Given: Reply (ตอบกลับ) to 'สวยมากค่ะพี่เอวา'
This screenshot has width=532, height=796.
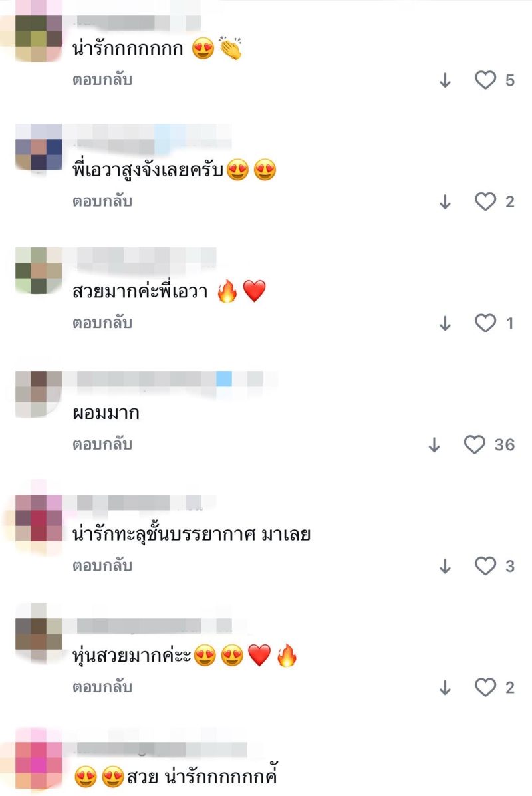Looking at the screenshot, I should (102, 323).
